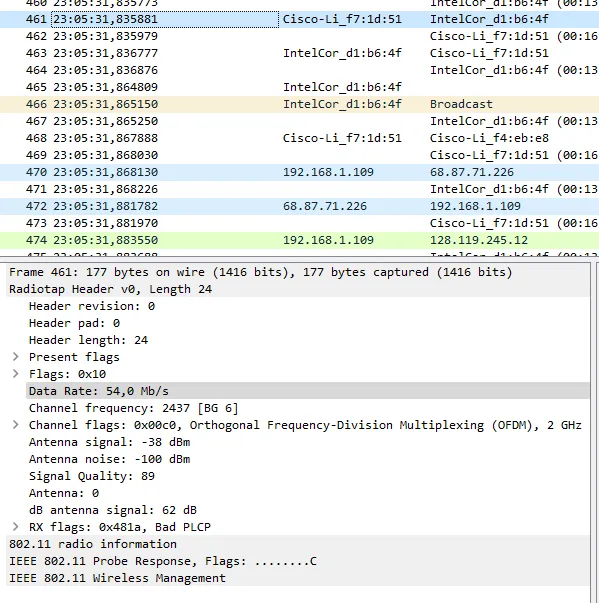The image size is (599, 603).
Task: Expand the Flags: 0x10 node
Action: point(15,374)
